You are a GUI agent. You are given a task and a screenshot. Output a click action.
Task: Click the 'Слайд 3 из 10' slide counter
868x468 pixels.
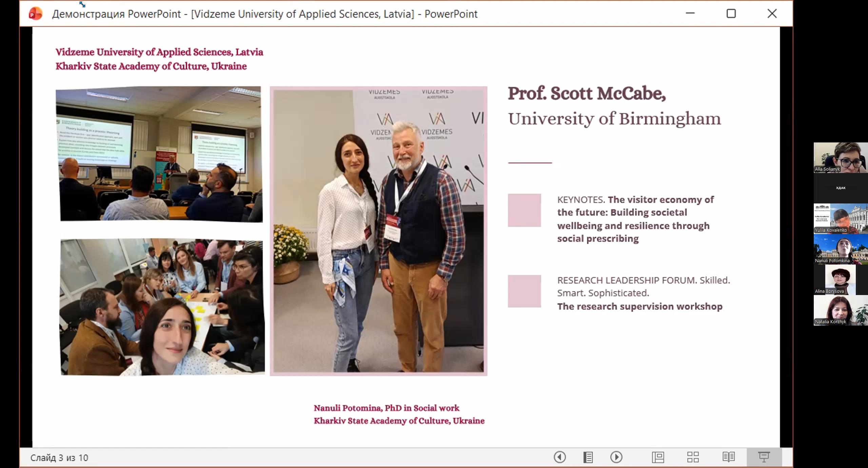coord(59,458)
